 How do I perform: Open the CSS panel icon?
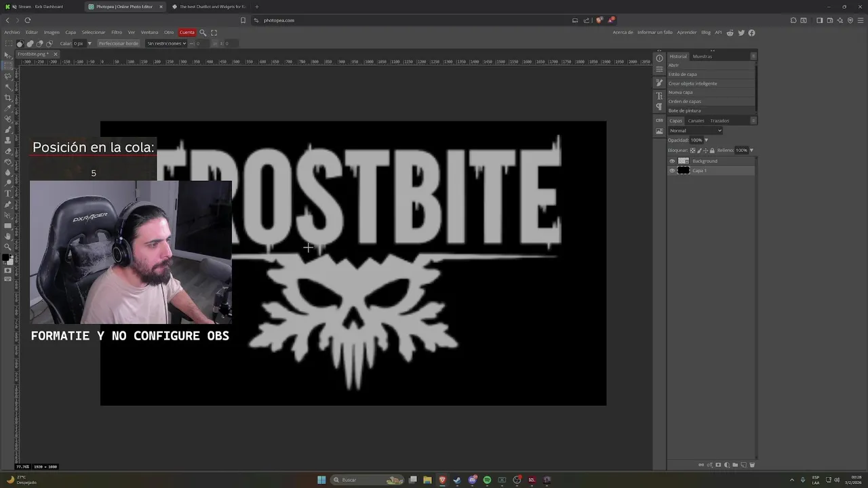(x=659, y=120)
